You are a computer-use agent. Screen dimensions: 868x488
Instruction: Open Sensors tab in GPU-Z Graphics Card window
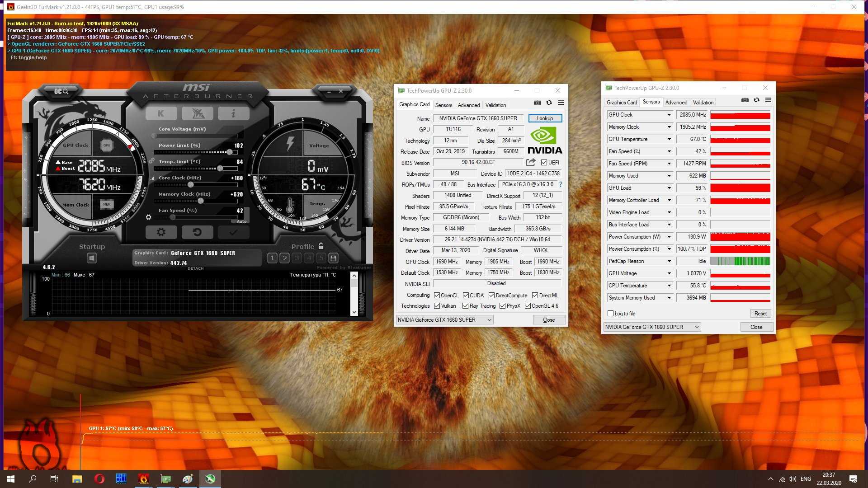[x=443, y=105]
